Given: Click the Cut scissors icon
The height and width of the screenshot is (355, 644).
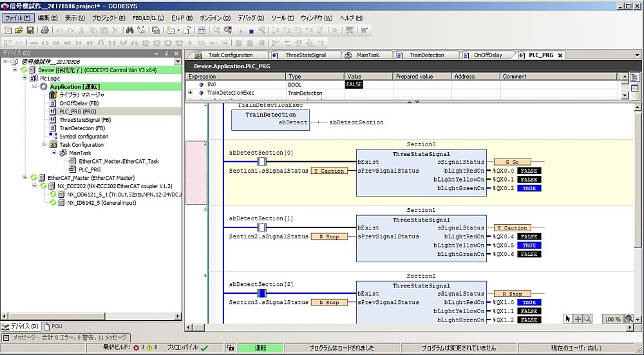Looking at the screenshot, I should pyautogui.click(x=82, y=30).
